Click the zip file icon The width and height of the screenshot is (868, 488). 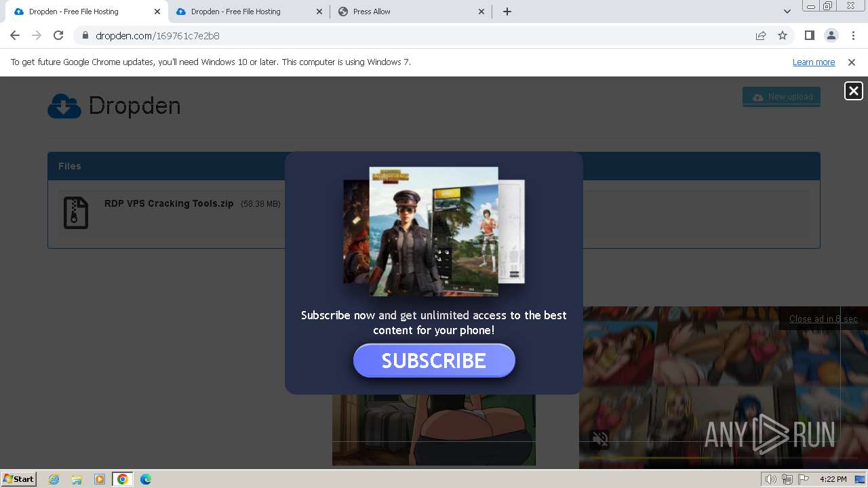[76, 213]
